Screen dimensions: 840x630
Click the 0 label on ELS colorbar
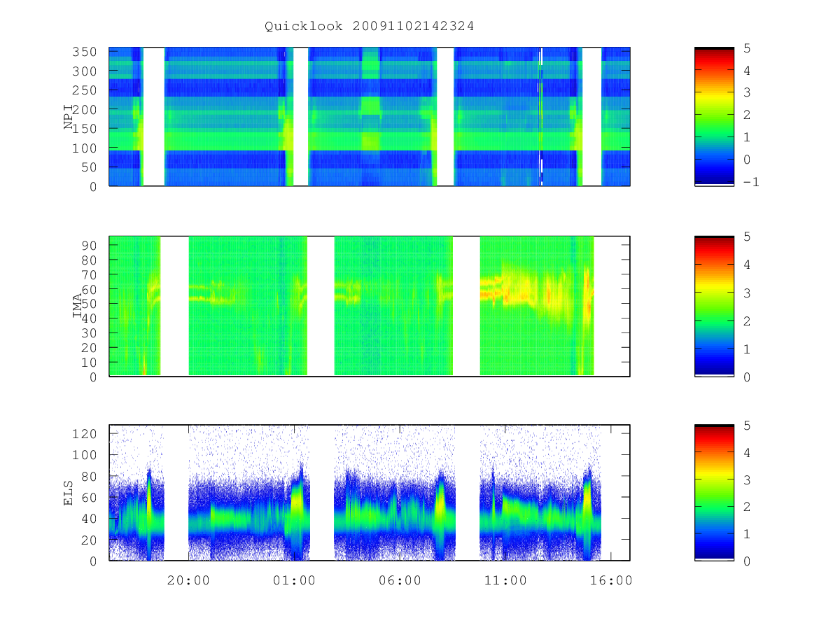tap(747, 561)
